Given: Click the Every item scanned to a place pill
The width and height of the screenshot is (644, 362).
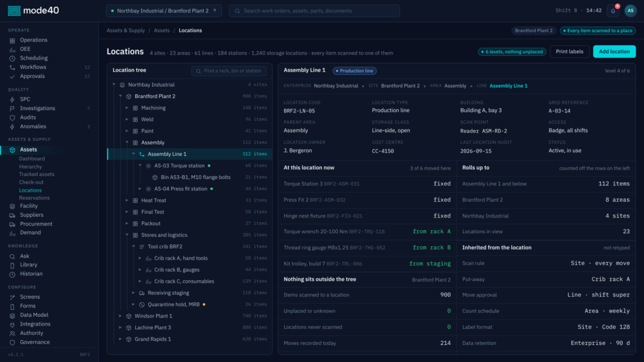Looking at the screenshot, I should point(597,30).
